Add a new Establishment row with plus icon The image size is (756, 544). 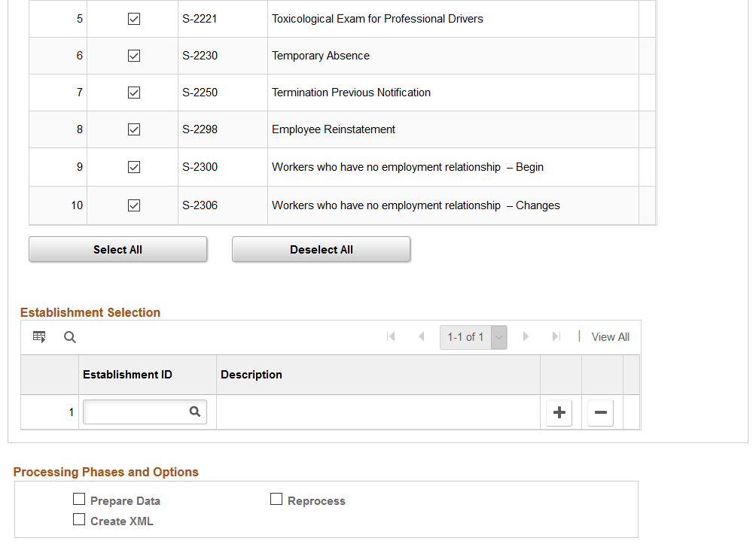[x=559, y=412]
